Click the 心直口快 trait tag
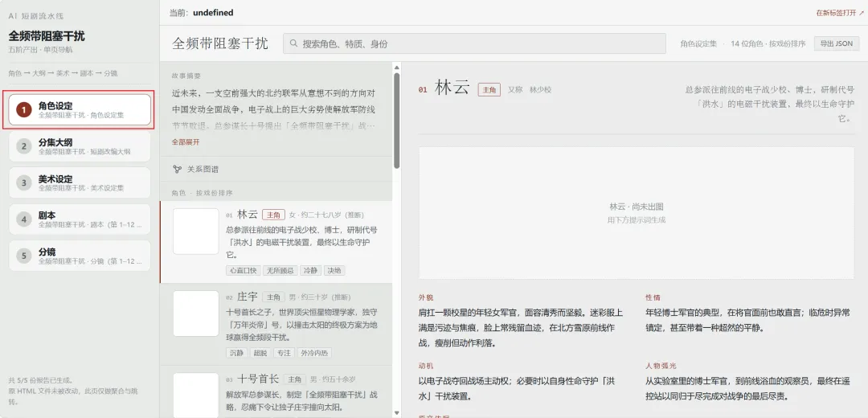This screenshot has height=418, width=868. tap(243, 271)
